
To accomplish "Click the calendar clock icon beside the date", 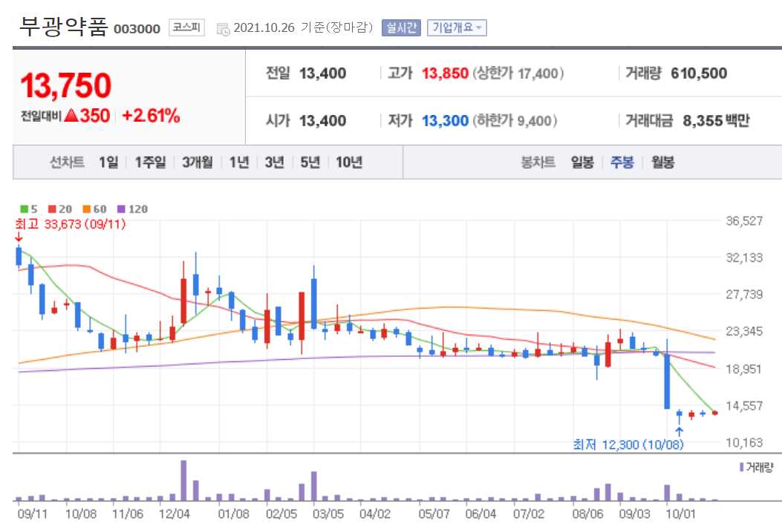I will click(223, 29).
